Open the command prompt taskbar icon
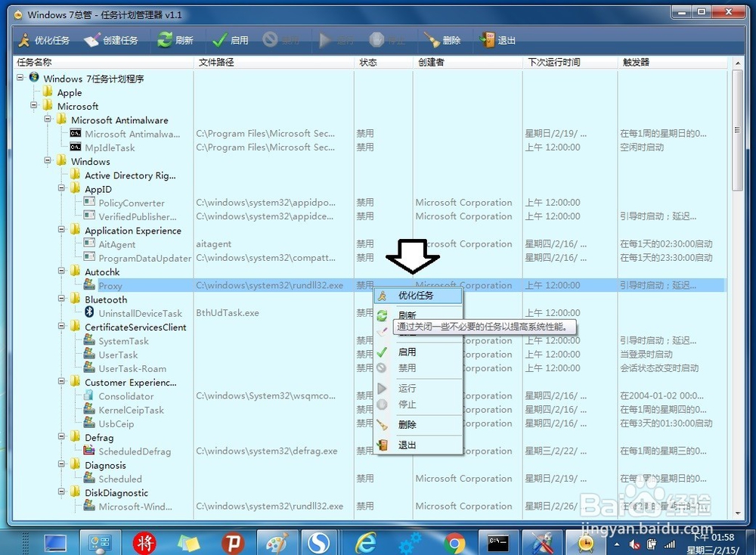756x555 pixels. (x=498, y=544)
